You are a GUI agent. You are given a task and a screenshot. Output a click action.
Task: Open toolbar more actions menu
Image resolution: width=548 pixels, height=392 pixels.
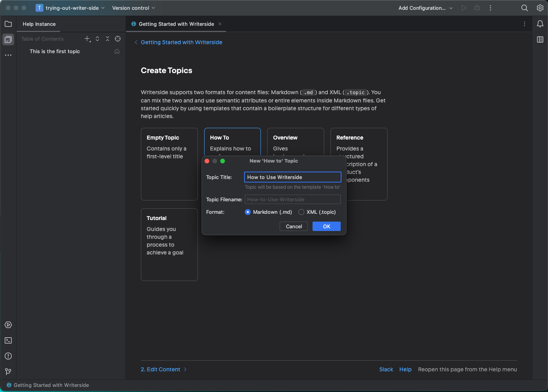(491, 8)
